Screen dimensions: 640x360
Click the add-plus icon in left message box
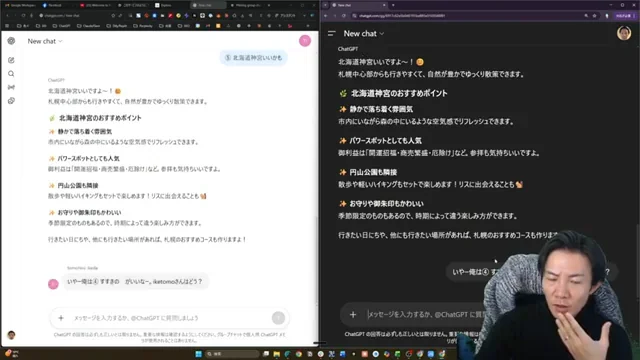[61, 318]
